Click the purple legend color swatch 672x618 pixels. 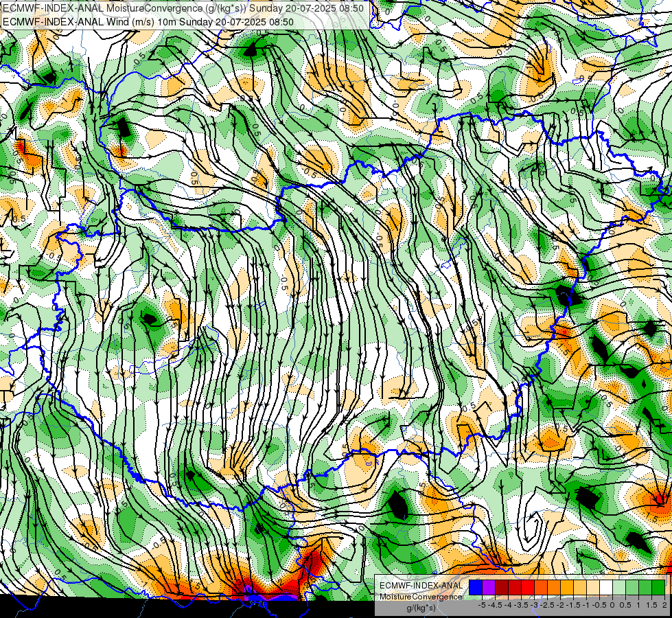489,588
